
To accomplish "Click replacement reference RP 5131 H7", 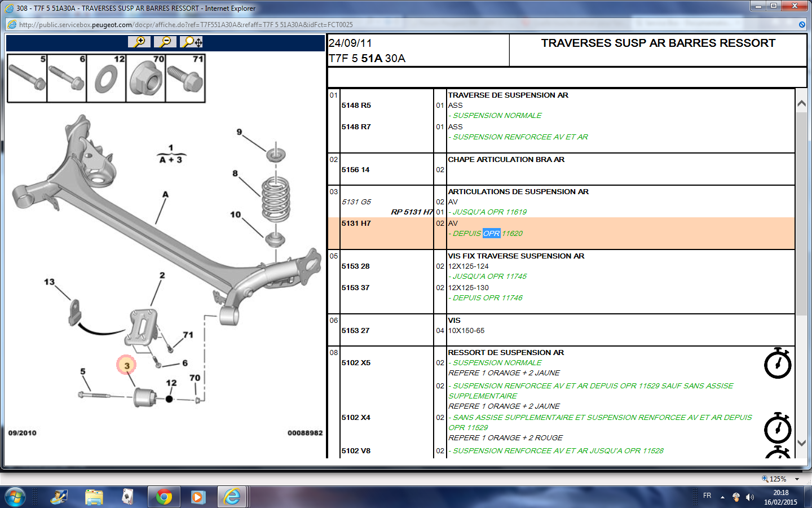I will coord(412,212).
